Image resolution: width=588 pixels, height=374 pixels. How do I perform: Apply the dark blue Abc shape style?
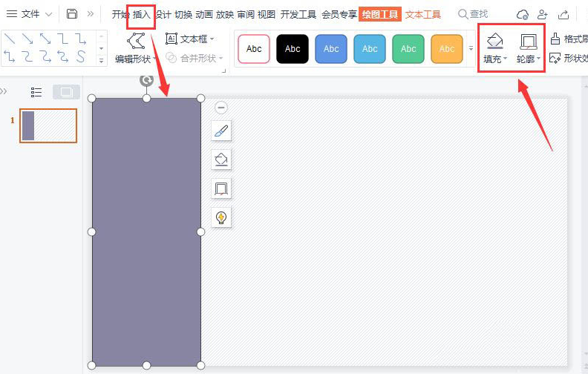tap(331, 49)
